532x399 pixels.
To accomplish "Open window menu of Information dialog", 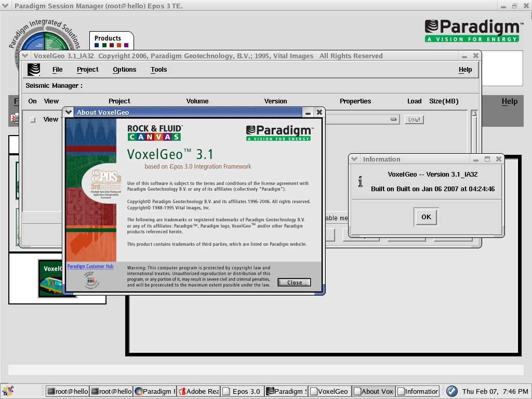I will click(354, 159).
